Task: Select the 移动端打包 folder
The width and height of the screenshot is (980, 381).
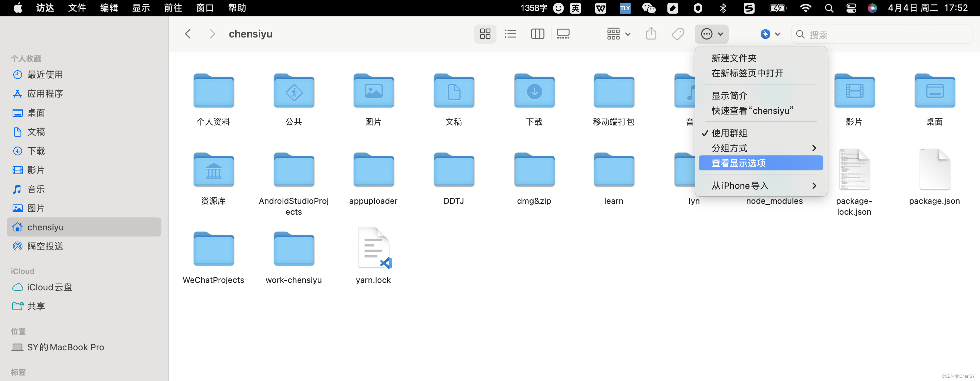Action: click(614, 91)
